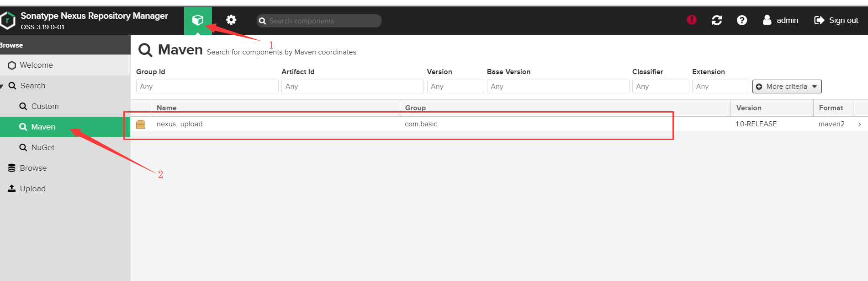Click the Extension input field
The height and width of the screenshot is (281, 868).
(720, 86)
